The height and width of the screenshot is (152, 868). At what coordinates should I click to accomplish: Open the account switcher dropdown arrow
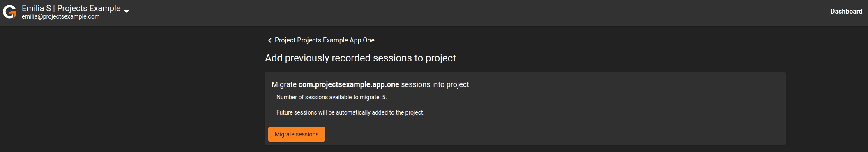[x=127, y=12]
